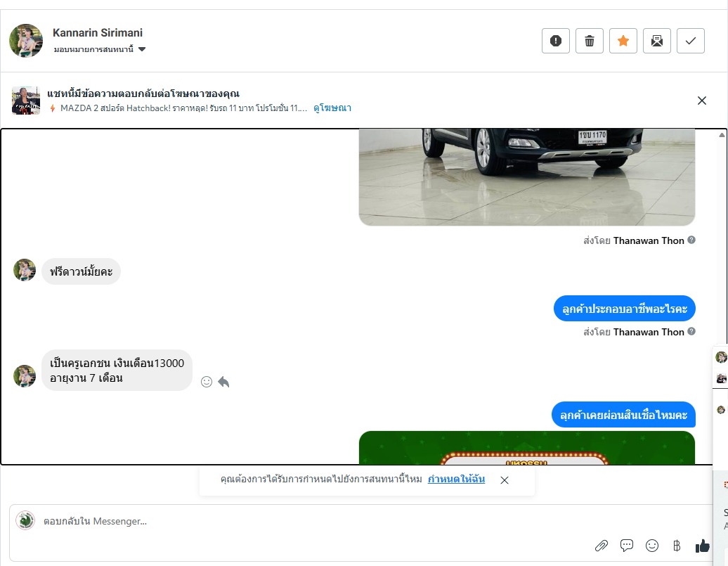Open Kannarin Sirimani name in header
728x566 pixels.
coord(98,33)
